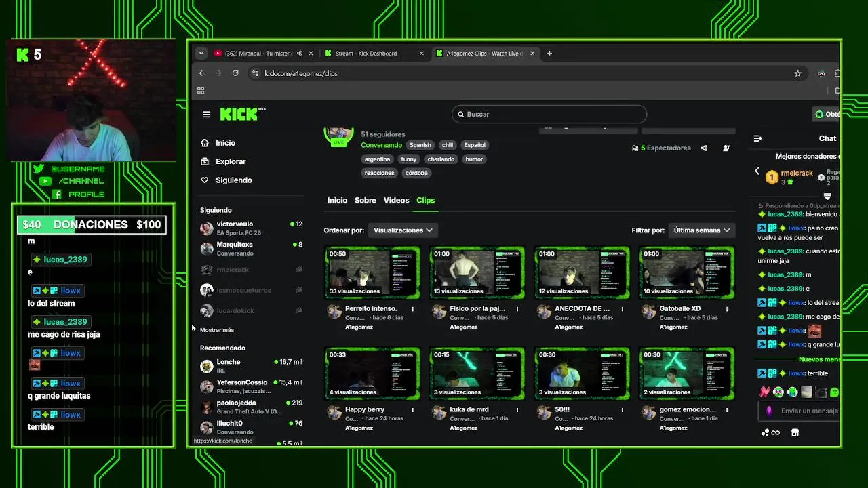
Task: Play the 'gomez emocion...' clip thumbnail
Action: click(x=686, y=373)
